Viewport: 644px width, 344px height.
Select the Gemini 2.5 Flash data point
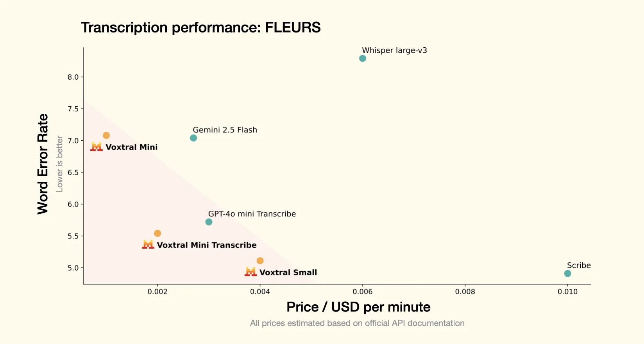coord(193,138)
